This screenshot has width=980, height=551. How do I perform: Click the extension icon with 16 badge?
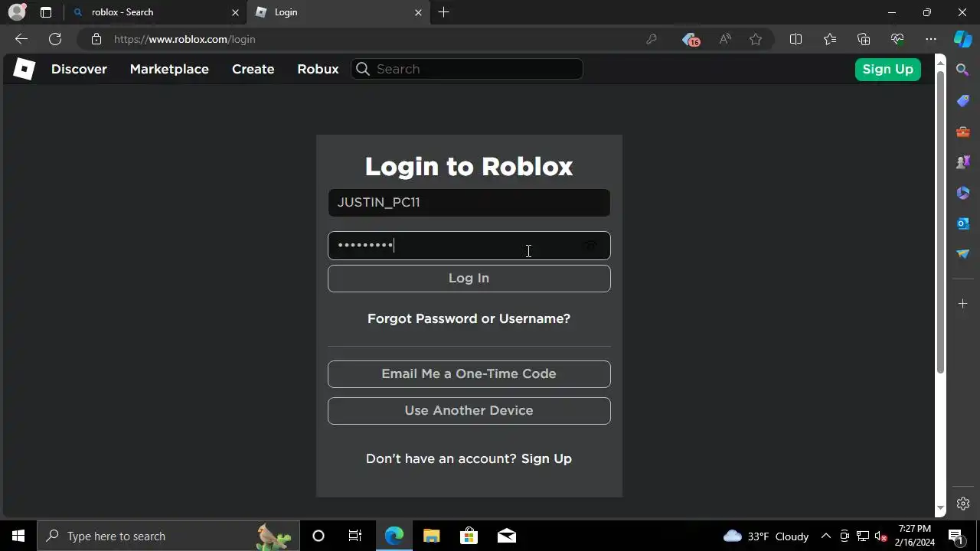[691, 39]
